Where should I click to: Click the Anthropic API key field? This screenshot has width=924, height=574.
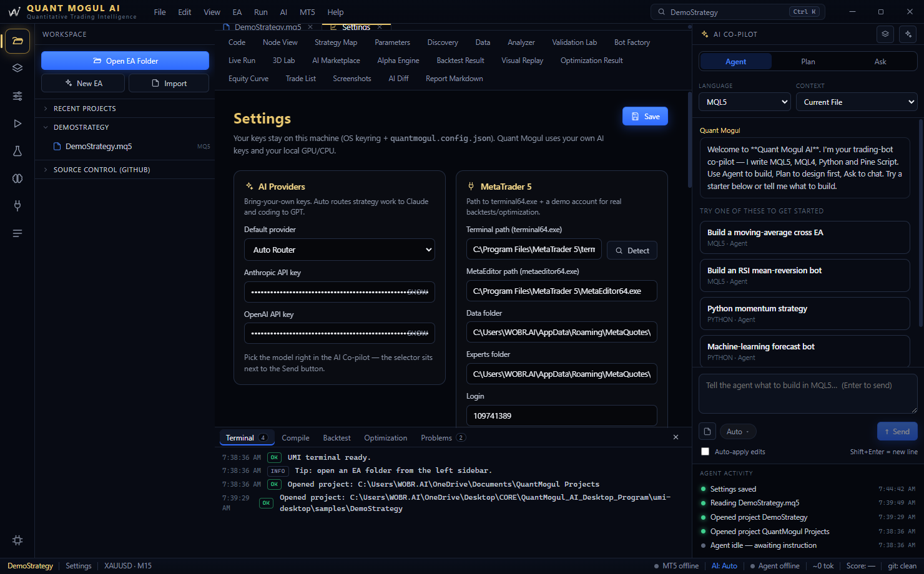pos(340,292)
